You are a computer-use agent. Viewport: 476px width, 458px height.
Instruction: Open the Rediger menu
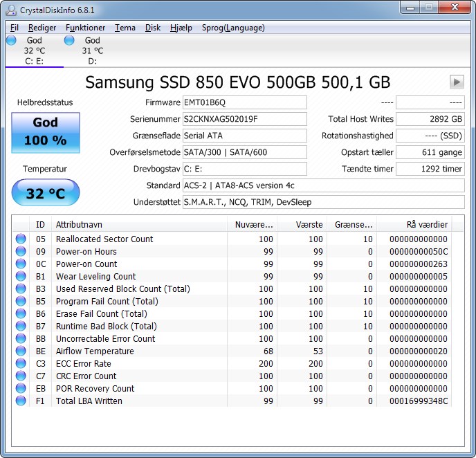[x=42, y=28]
